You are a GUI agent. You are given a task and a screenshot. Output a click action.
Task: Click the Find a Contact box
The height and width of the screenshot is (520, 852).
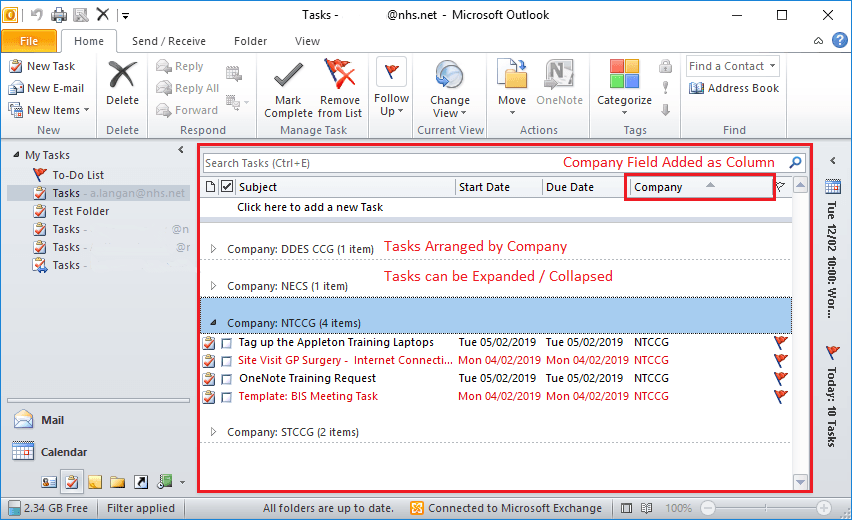point(732,66)
